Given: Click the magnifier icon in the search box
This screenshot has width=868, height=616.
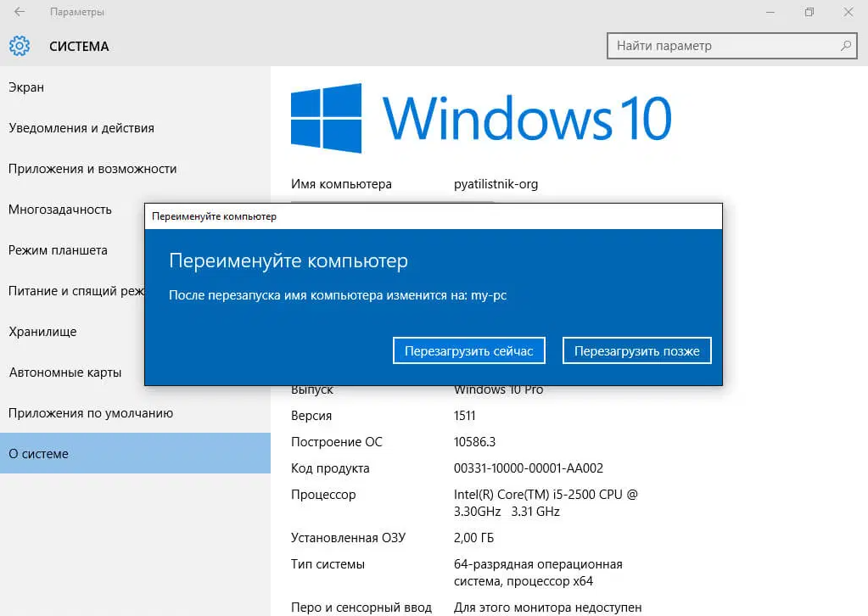Looking at the screenshot, I should [x=846, y=46].
